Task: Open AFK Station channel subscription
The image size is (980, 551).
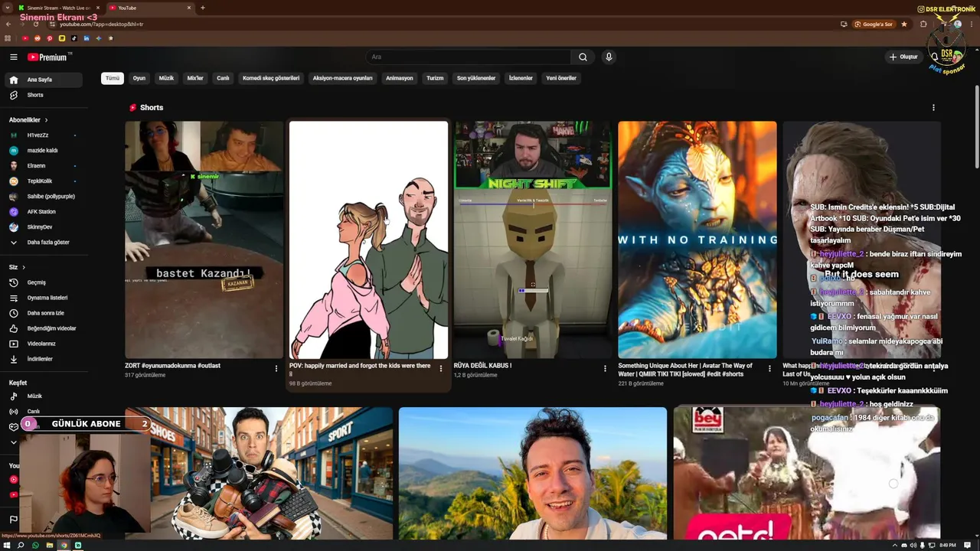Action: 43,212
